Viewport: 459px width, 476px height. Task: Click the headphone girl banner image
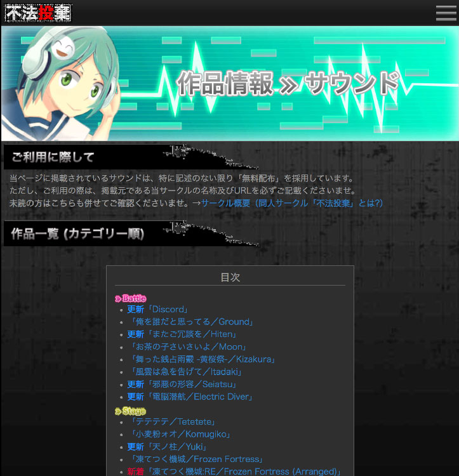click(x=229, y=83)
